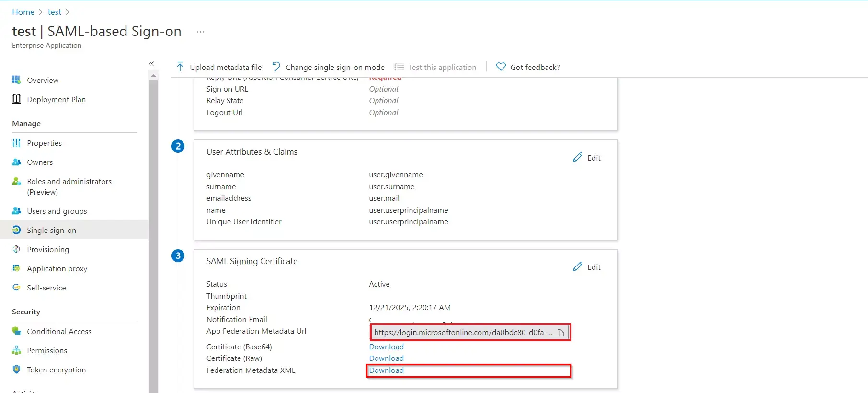Open Conditional Access under Security

point(59,331)
